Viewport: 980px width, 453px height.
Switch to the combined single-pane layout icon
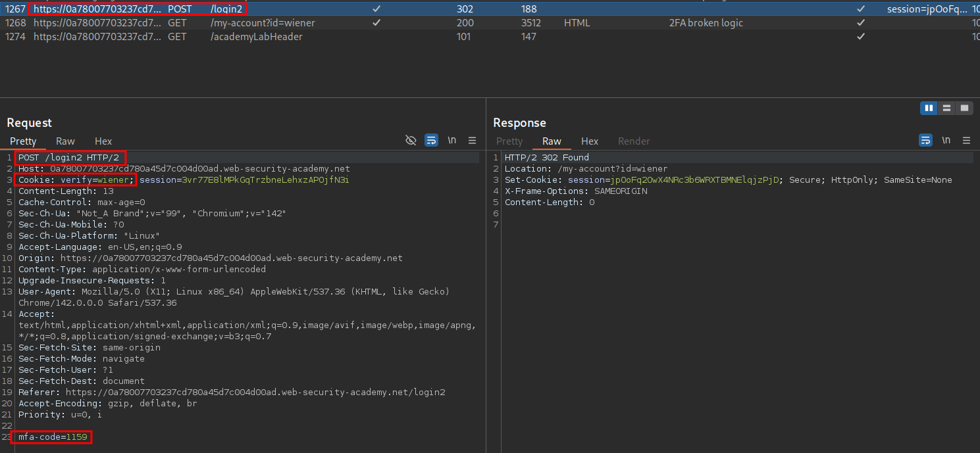pos(964,108)
